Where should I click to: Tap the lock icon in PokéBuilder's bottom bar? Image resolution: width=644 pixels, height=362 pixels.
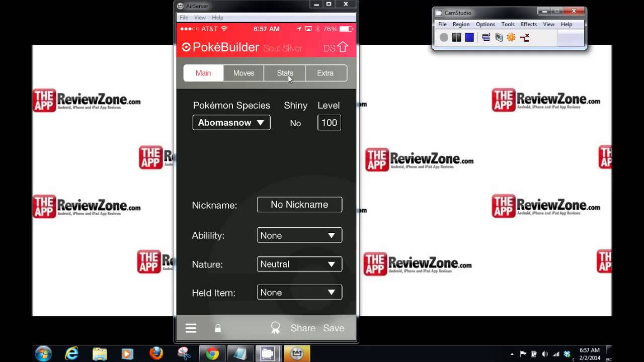(218, 328)
